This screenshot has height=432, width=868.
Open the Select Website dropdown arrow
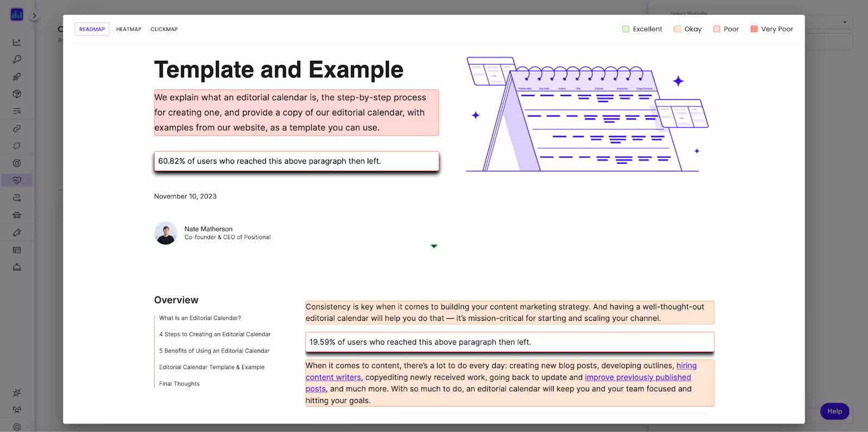845,22
